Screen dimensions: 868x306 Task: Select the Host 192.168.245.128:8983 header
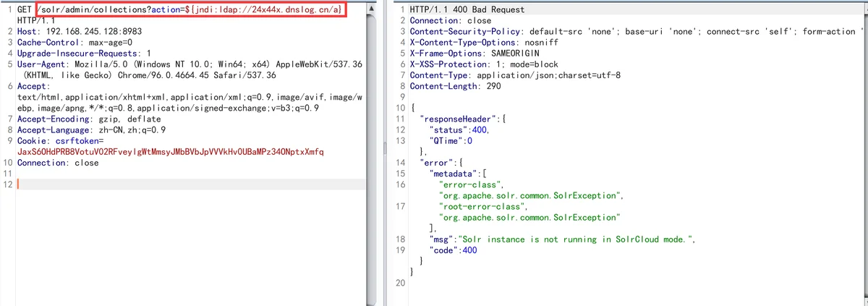click(79, 32)
